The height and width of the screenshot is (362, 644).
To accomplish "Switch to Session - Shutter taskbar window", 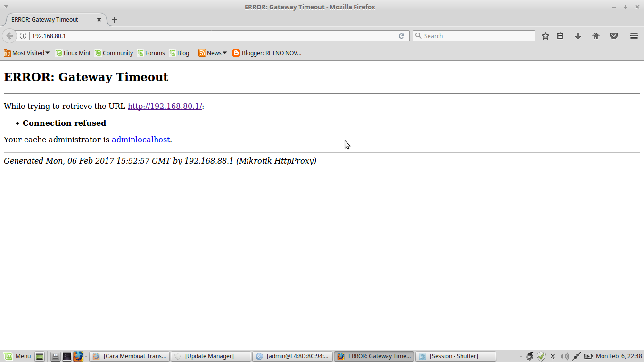I will point(456,356).
